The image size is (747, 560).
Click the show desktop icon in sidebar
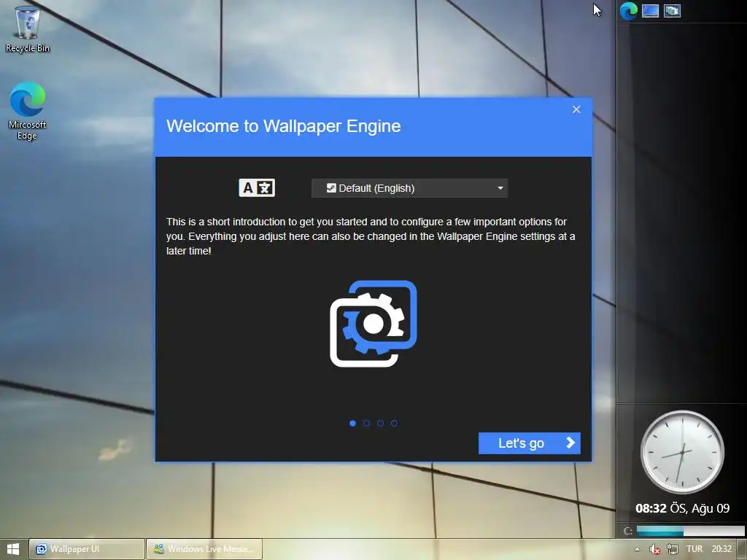650,10
